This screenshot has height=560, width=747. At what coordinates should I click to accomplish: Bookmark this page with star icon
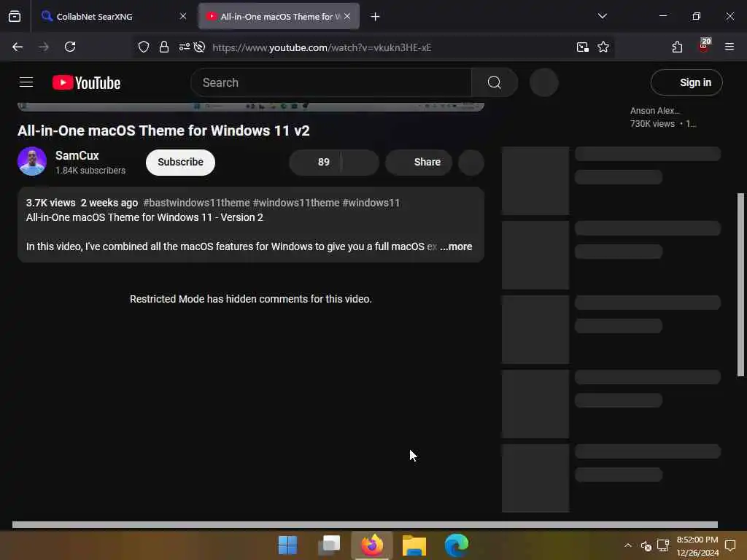coord(603,47)
